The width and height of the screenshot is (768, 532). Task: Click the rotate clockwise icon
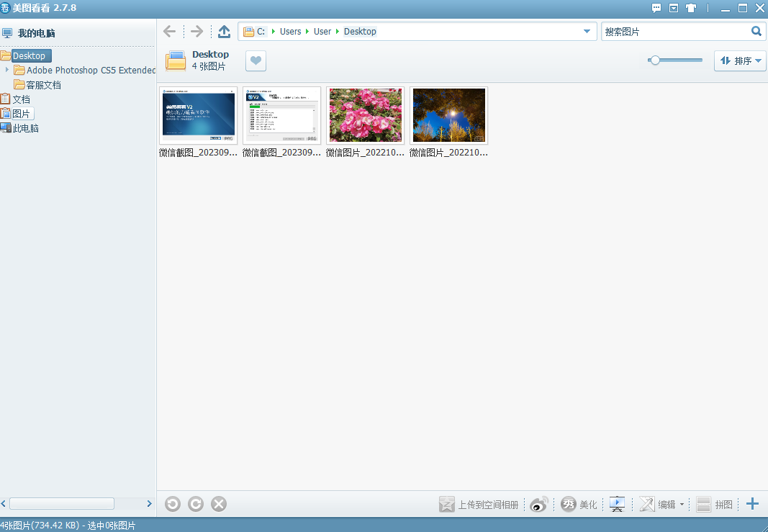coord(196,504)
